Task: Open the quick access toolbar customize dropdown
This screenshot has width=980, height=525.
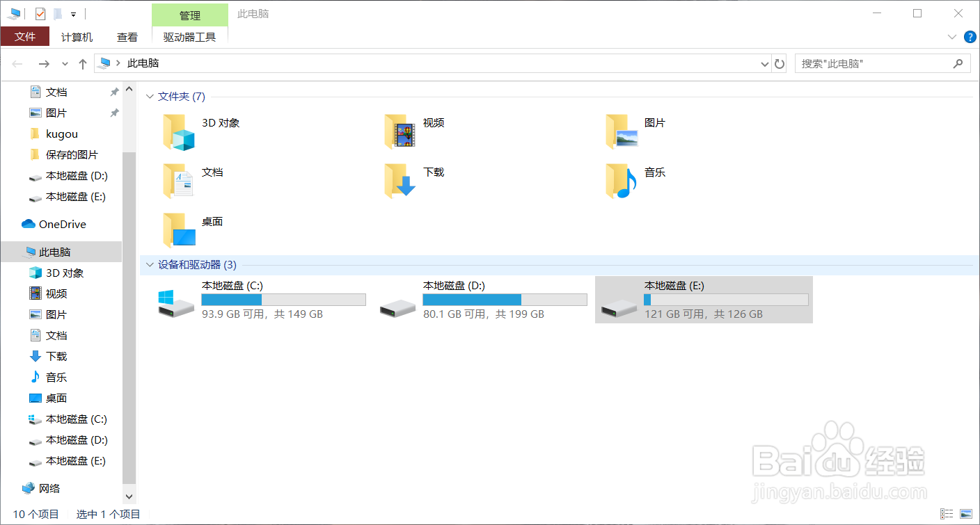Action: pyautogui.click(x=73, y=14)
